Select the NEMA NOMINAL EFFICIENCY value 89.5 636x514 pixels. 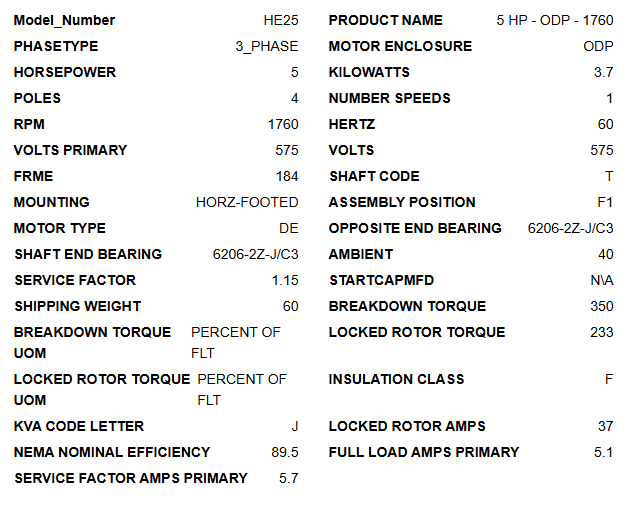click(285, 452)
